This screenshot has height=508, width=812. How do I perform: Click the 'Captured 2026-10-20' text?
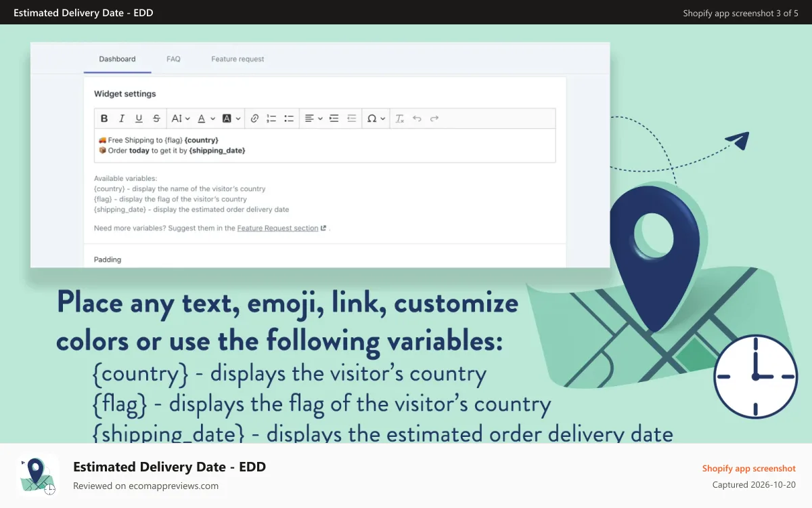coord(754,484)
